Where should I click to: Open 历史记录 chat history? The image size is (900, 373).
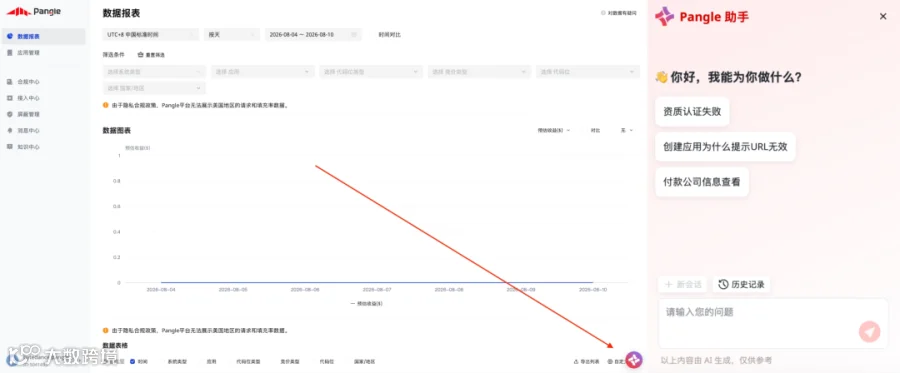[x=742, y=284]
